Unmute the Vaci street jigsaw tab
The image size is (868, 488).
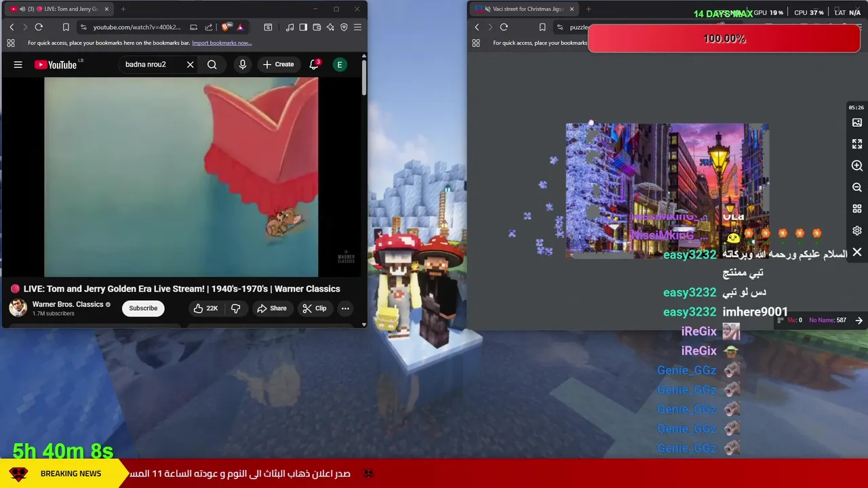(x=488, y=9)
